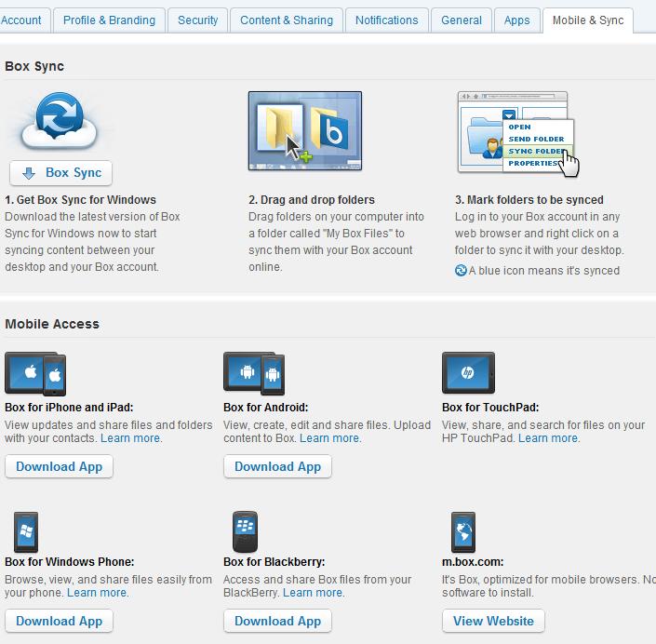Viewport: 656px width, 644px height.
Task: Click the 'Box Sync' section heading
Action: click(34, 66)
